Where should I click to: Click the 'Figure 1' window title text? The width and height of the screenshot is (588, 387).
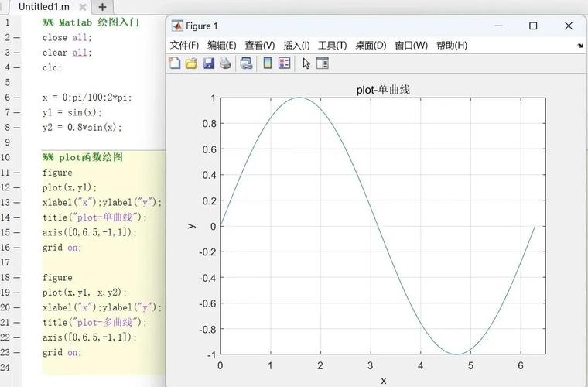pyautogui.click(x=202, y=26)
